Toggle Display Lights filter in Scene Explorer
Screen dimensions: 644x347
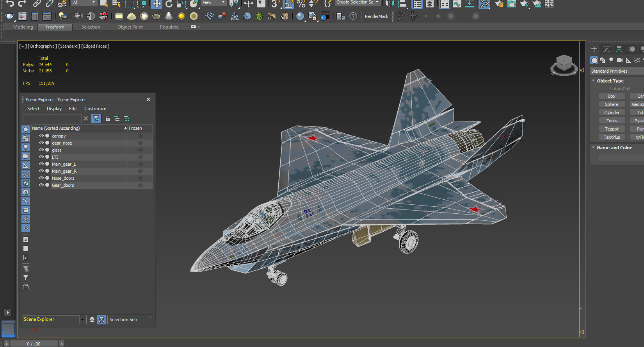(26, 147)
